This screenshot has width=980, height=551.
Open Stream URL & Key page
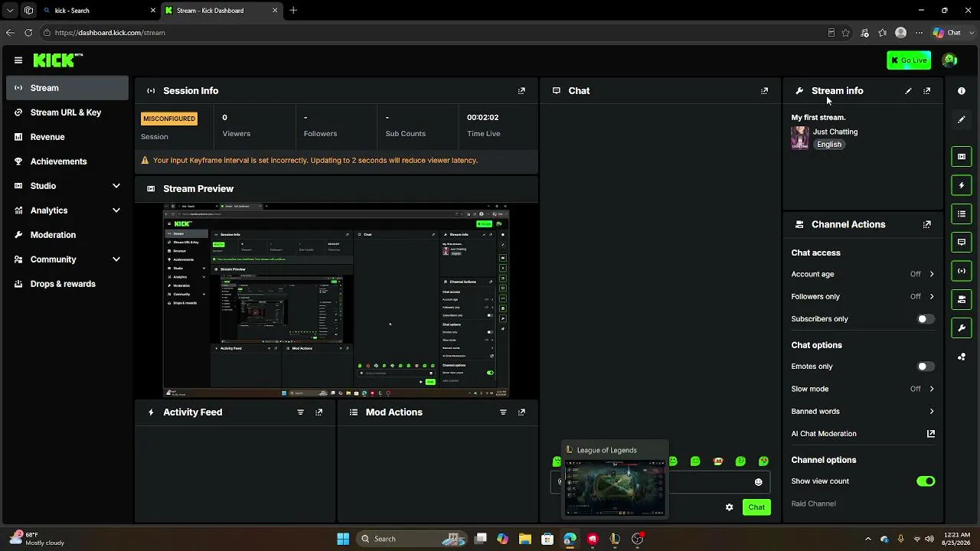click(67, 112)
